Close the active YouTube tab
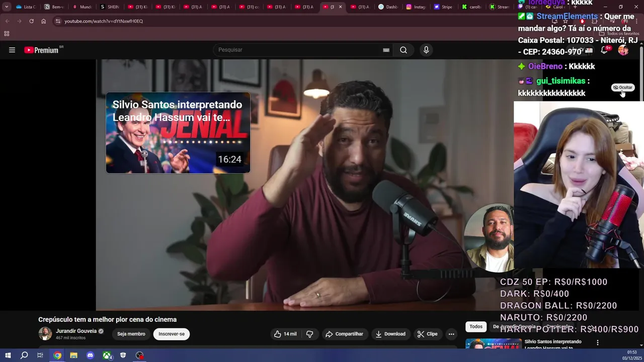 340,7
